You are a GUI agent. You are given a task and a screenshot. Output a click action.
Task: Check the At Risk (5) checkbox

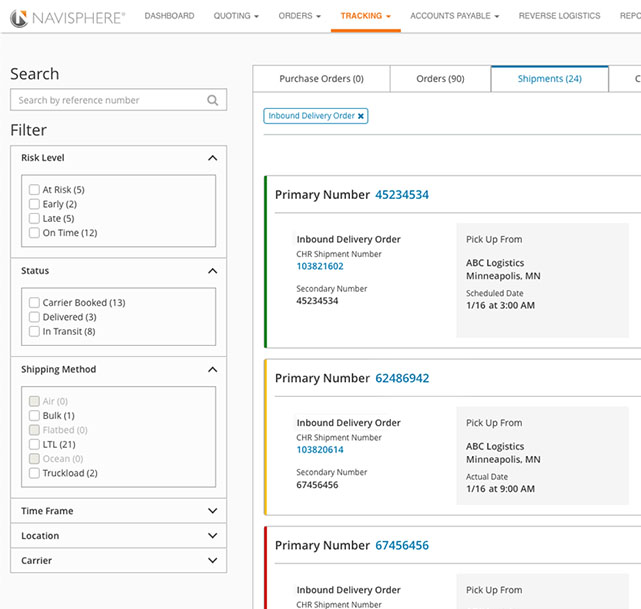[x=34, y=190]
